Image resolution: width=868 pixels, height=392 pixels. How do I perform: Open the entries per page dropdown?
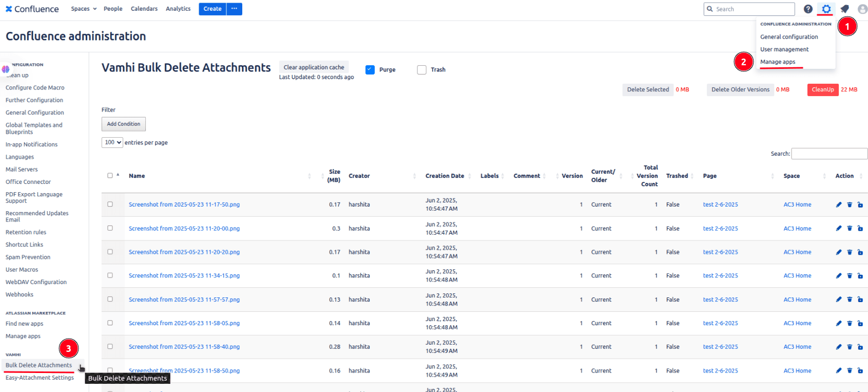[112, 143]
